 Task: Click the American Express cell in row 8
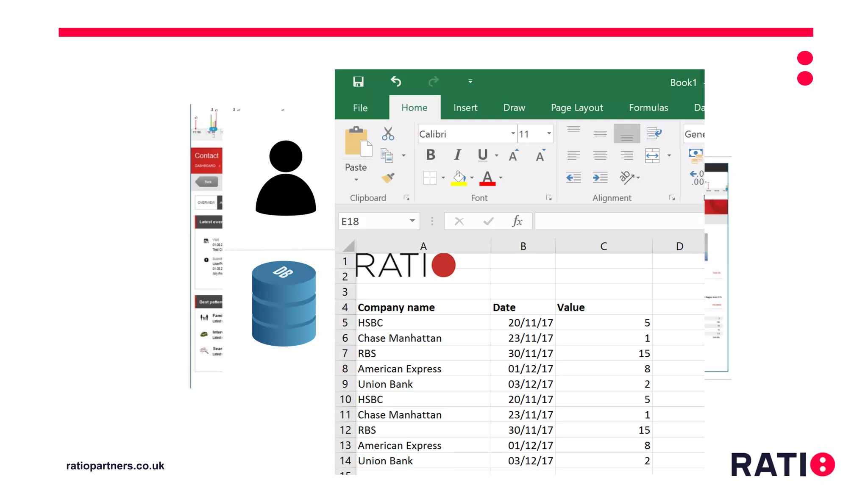click(x=423, y=369)
